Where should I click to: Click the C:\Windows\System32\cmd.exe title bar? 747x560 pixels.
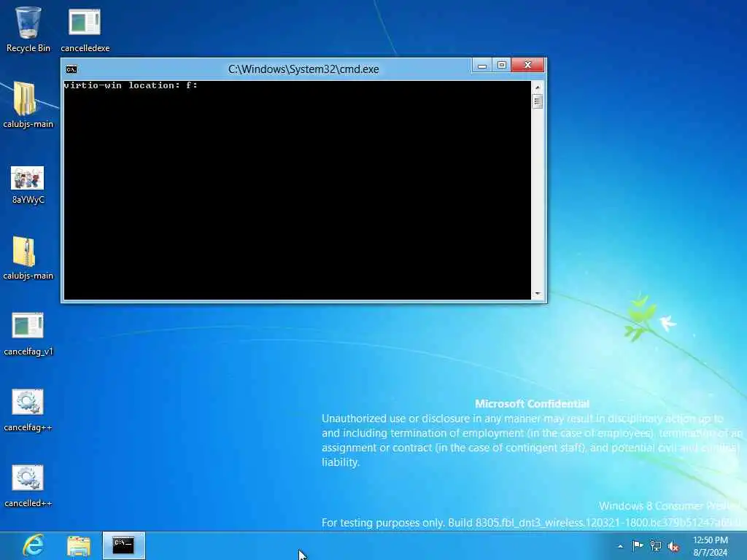[x=303, y=69]
